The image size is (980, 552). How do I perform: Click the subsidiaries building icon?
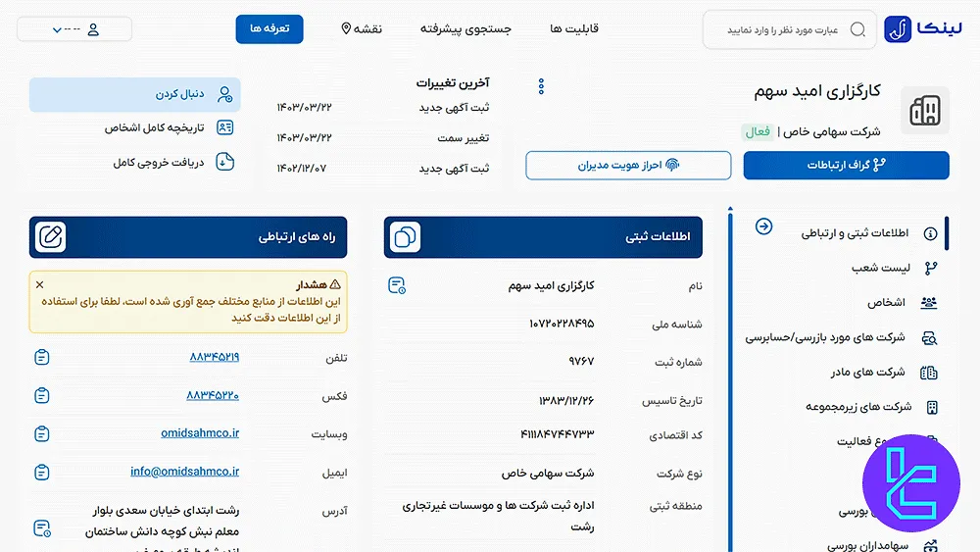[x=932, y=408]
